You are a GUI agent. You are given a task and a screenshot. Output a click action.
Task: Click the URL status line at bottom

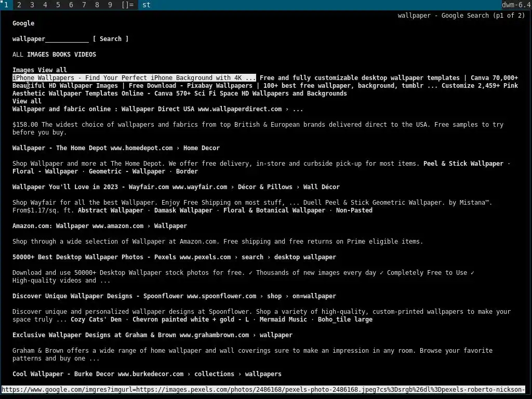[x=263, y=390]
